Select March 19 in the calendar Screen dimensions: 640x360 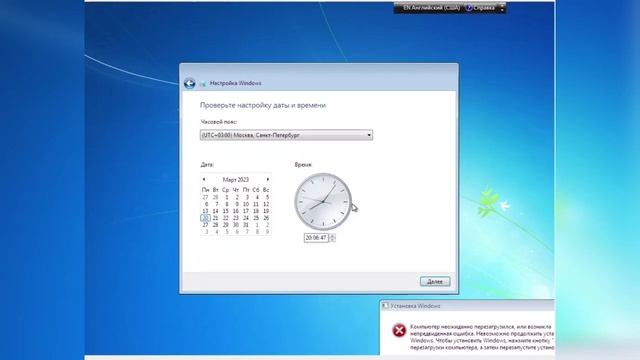(266, 211)
